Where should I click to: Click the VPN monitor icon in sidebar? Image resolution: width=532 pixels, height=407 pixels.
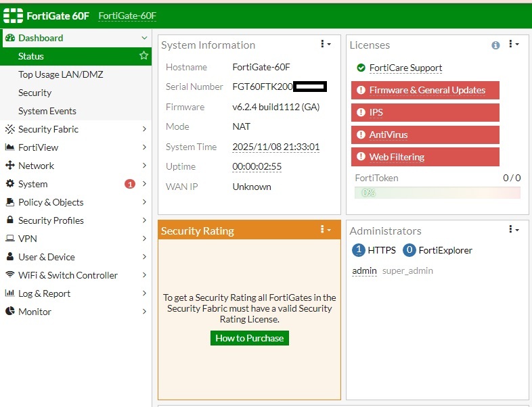(10, 239)
